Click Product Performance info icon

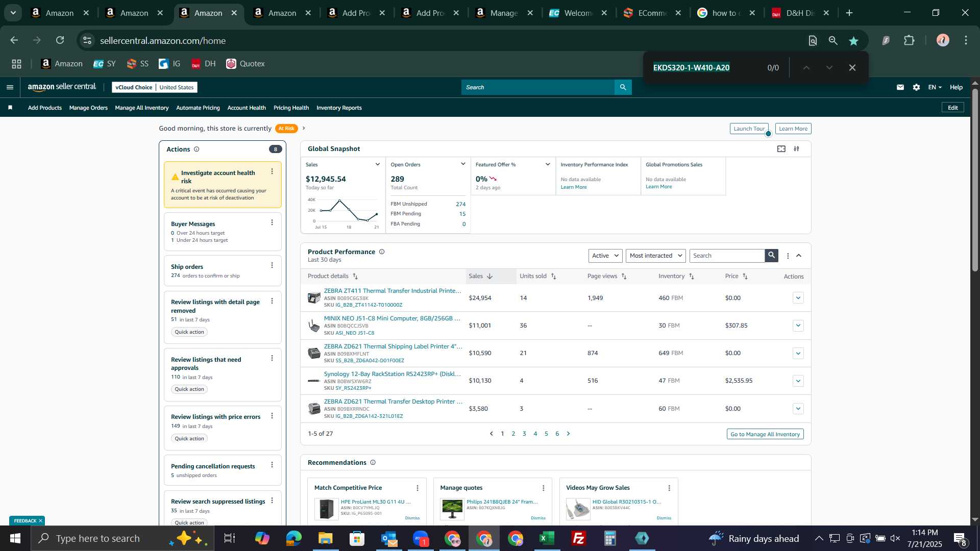(382, 252)
